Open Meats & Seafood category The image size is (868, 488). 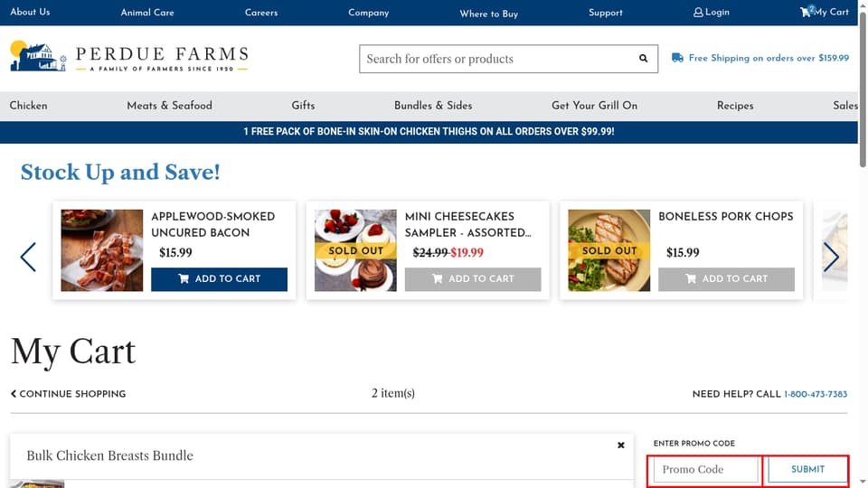(169, 106)
